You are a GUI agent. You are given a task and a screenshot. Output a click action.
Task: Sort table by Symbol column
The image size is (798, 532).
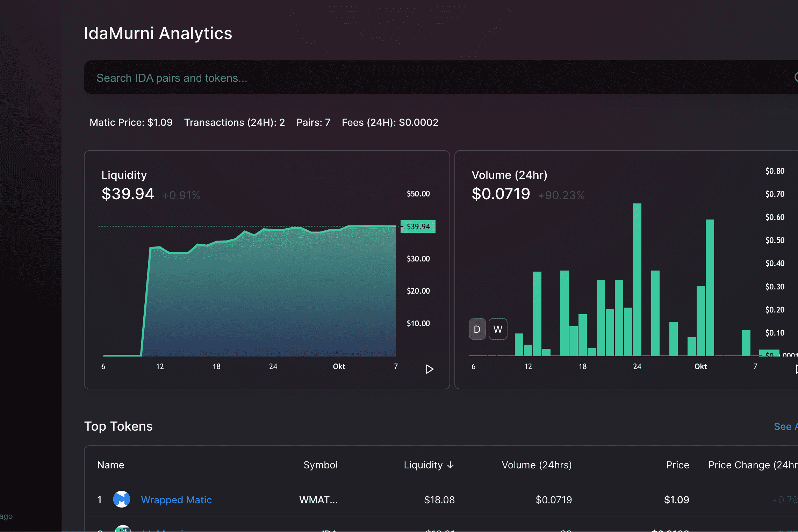[320, 465]
